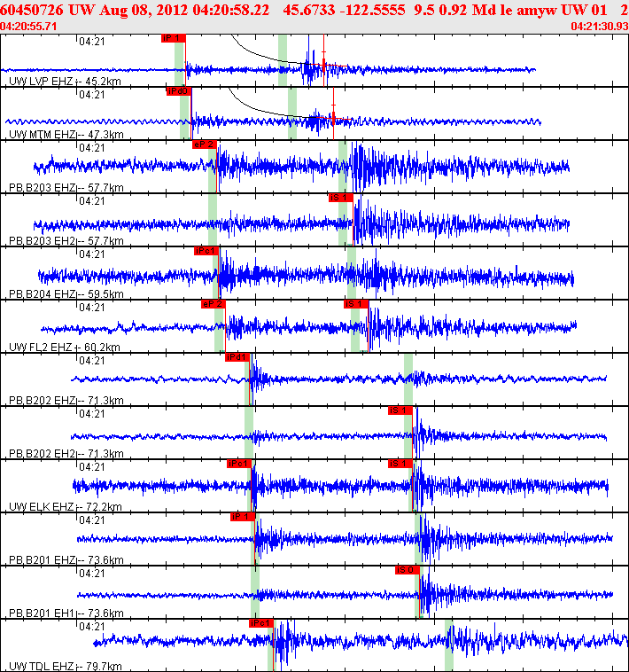Select the P pick flag on PB B202 EHZ
Screen dimensions: 629x672
(237, 357)
